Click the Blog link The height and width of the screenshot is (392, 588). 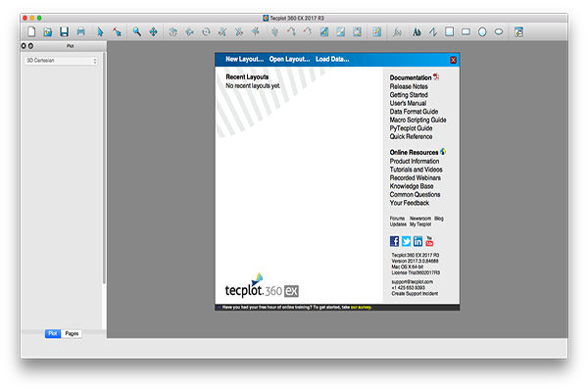click(x=439, y=219)
